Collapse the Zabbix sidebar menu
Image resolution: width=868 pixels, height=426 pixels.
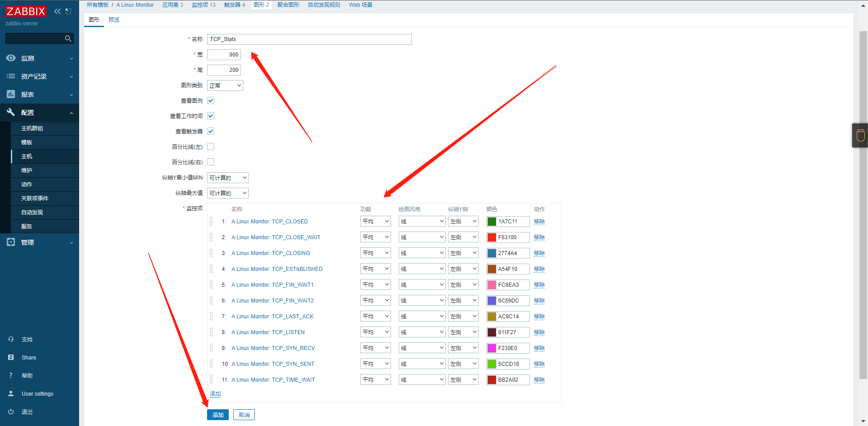57,11
